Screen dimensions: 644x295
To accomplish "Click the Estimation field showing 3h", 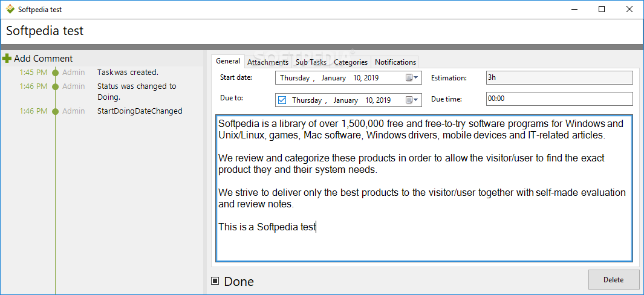I will pyautogui.click(x=559, y=77).
